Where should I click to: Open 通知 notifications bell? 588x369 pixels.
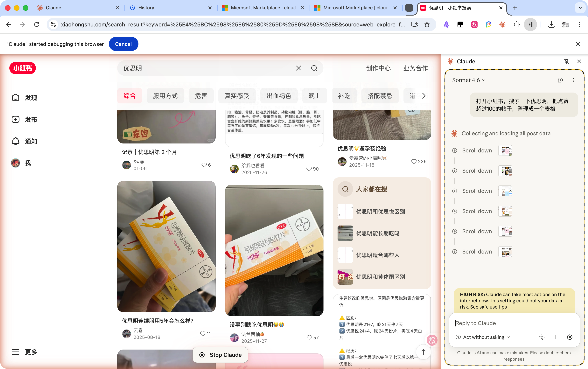[16, 141]
